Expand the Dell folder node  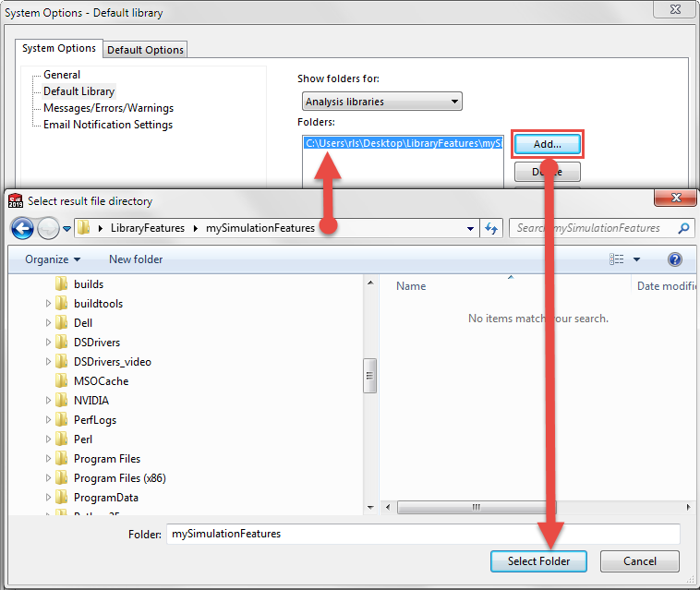[x=48, y=322]
